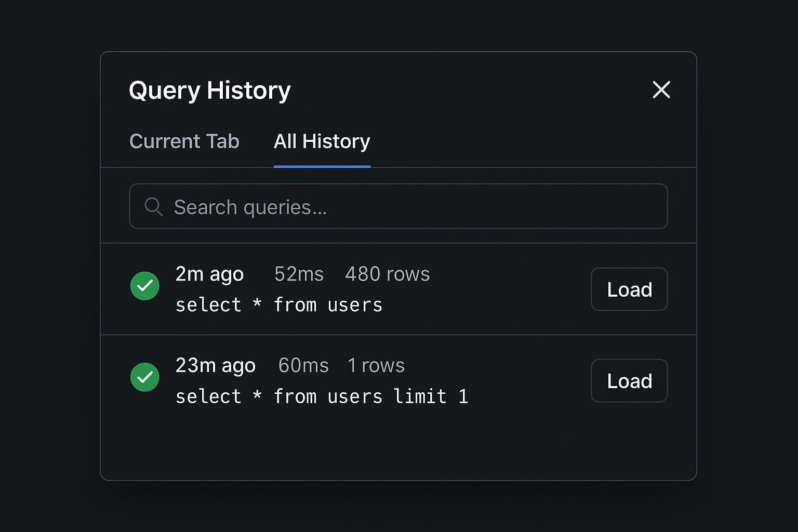This screenshot has height=532, width=798.
Task: Load the 'select * from users' query
Action: 629,289
